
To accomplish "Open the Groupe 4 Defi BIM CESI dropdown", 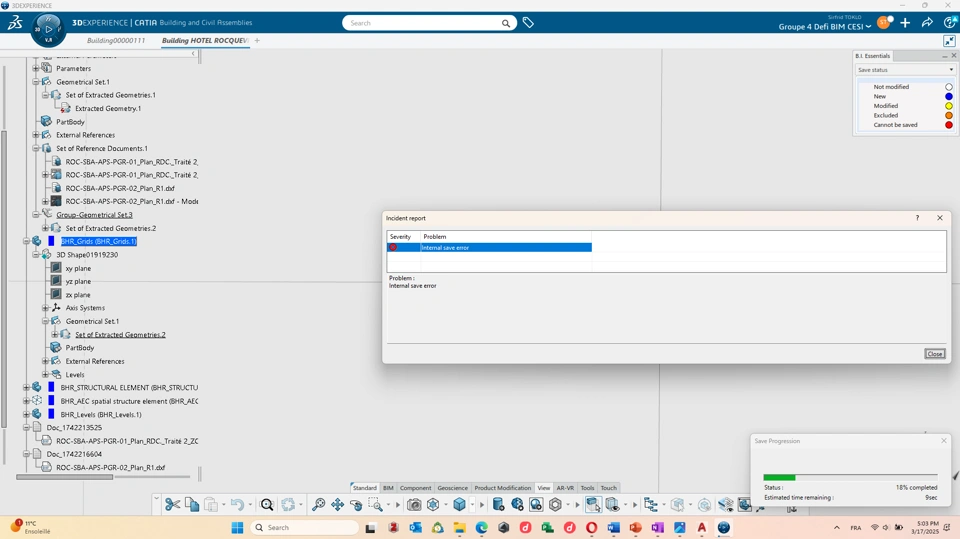I will point(825,26).
